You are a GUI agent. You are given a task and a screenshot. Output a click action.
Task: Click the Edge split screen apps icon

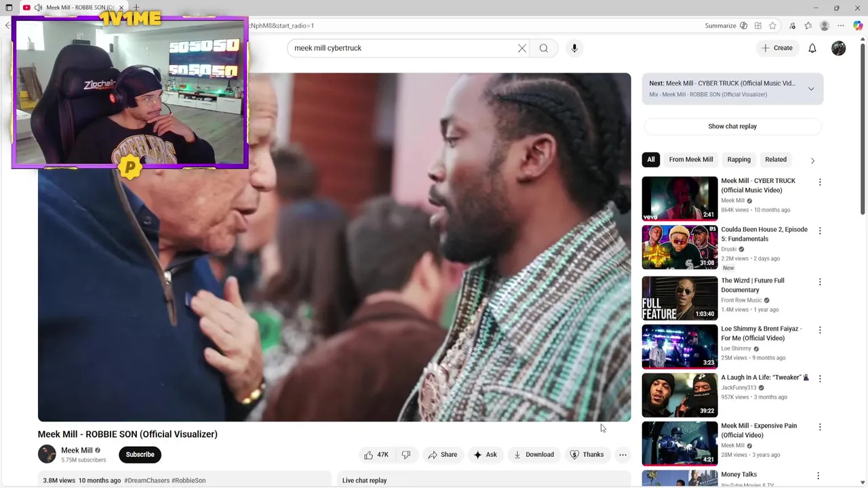pos(758,26)
